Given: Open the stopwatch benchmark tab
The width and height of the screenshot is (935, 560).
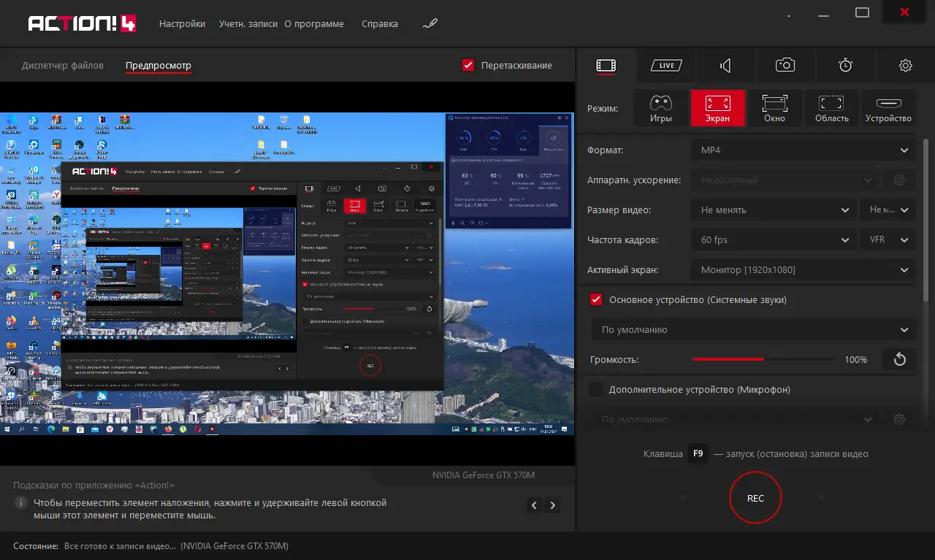Looking at the screenshot, I should coord(845,66).
